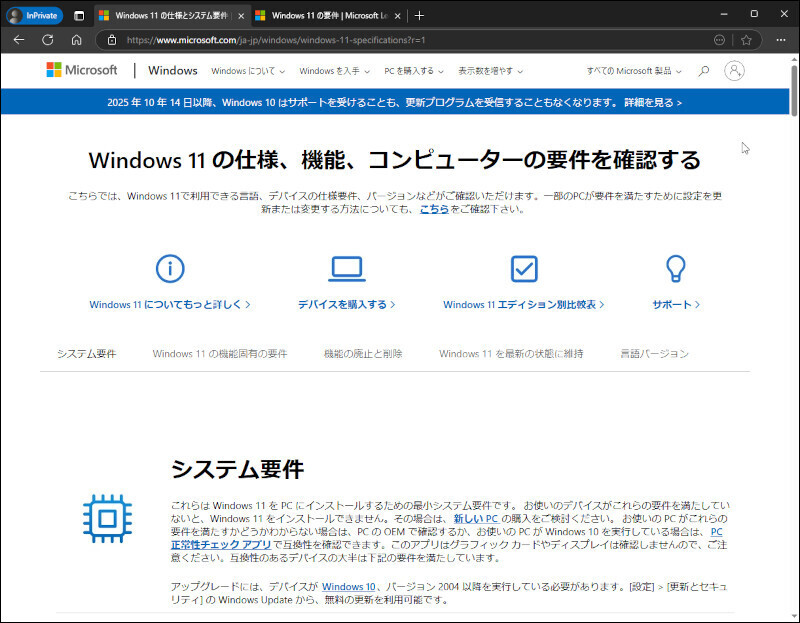Click the 新しい PC link
Image resolution: width=800 pixels, height=623 pixels.
click(476, 519)
